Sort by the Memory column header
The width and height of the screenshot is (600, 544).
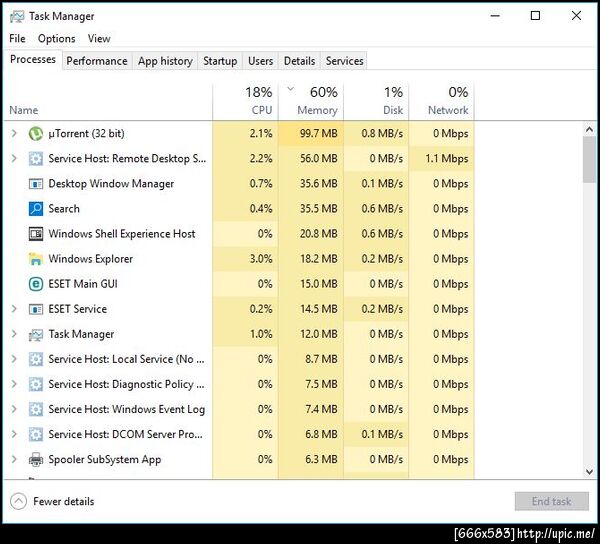311,101
